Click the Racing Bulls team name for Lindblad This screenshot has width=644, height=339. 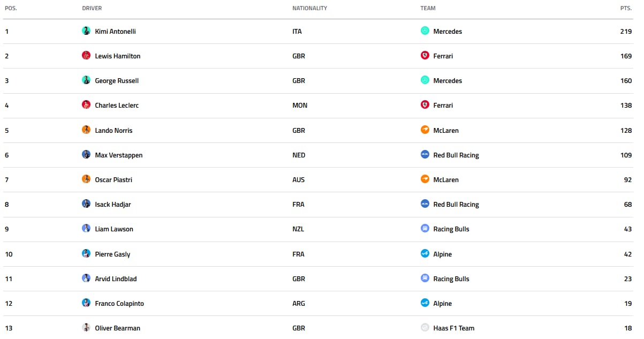pos(451,279)
